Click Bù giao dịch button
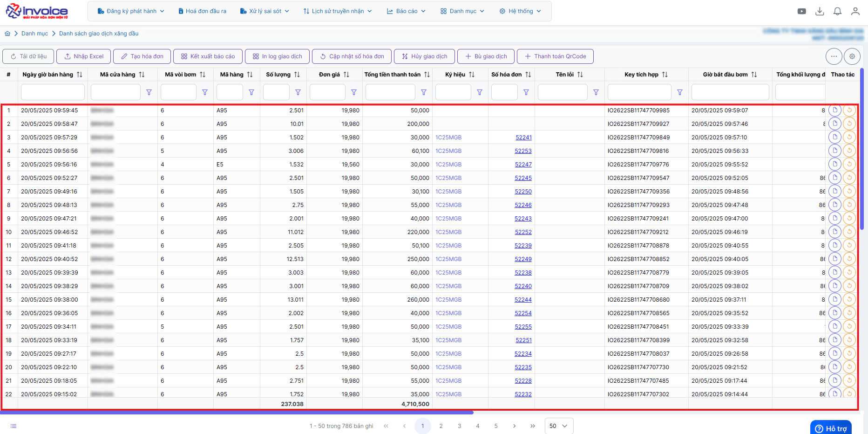This screenshot has width=868, height=434. coord(486,56)
